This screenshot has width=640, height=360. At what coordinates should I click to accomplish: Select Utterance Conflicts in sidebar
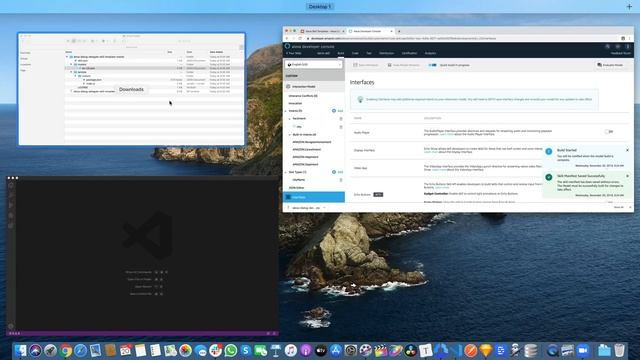(303, 96)
